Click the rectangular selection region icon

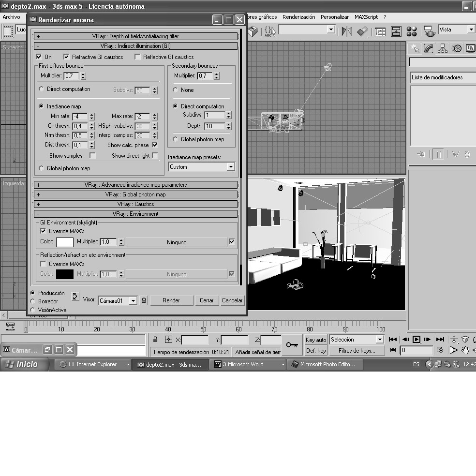point(8,31)
